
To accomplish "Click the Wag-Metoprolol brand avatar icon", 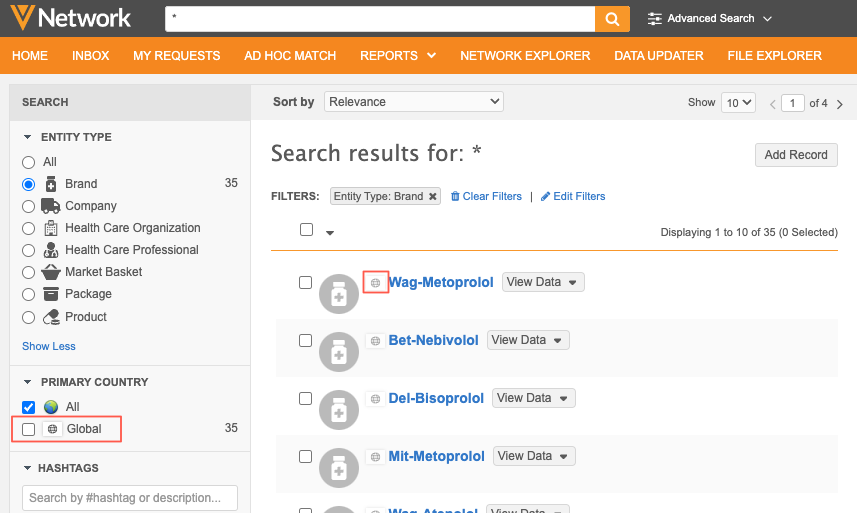I will (338, 294).
